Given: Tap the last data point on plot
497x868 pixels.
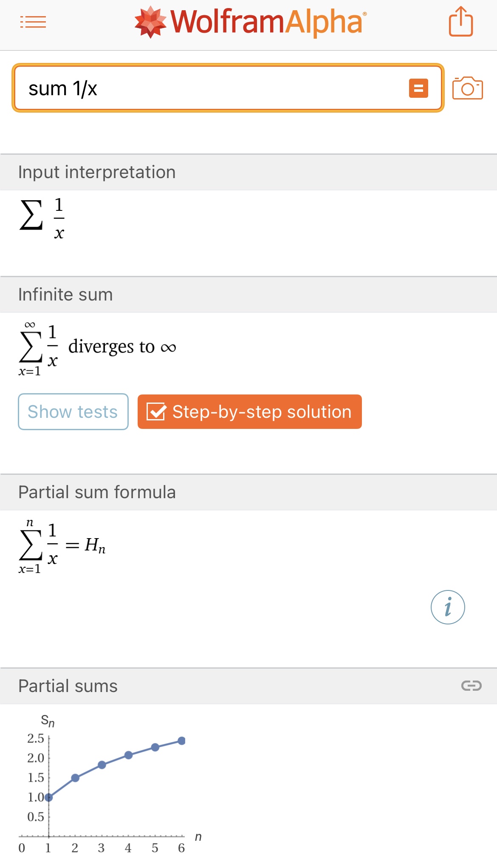Looking at the screenshot, I should point(181,741).
